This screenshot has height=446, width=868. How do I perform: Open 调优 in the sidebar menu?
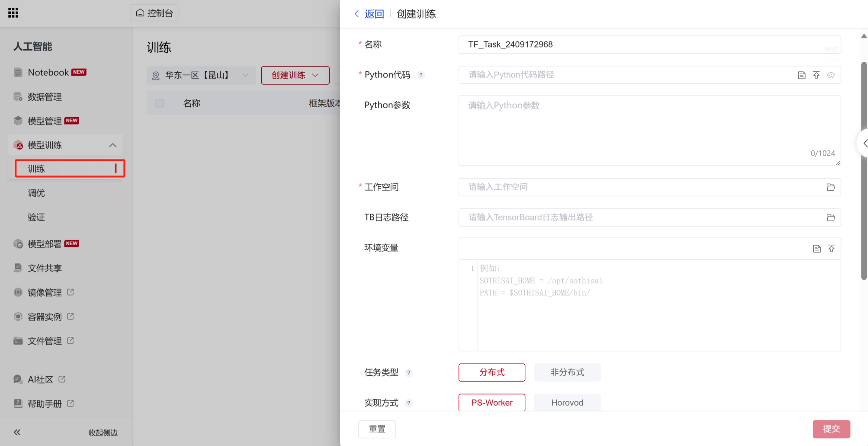pos(36,193)
